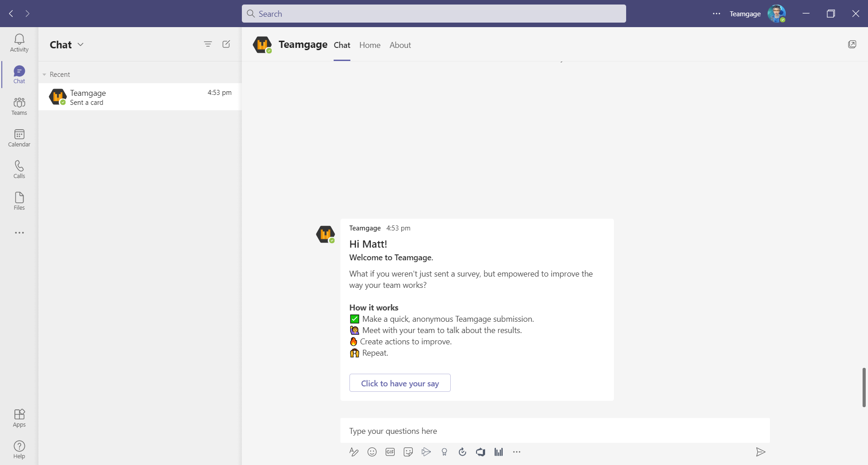
Task: Open the profile picture menu
Action: point(777,14)
